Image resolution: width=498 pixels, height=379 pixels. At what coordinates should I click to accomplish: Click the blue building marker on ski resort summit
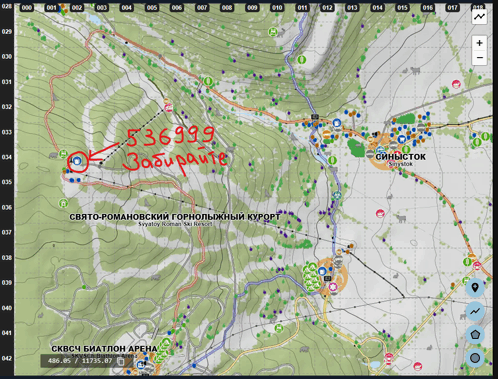(77, 161)
